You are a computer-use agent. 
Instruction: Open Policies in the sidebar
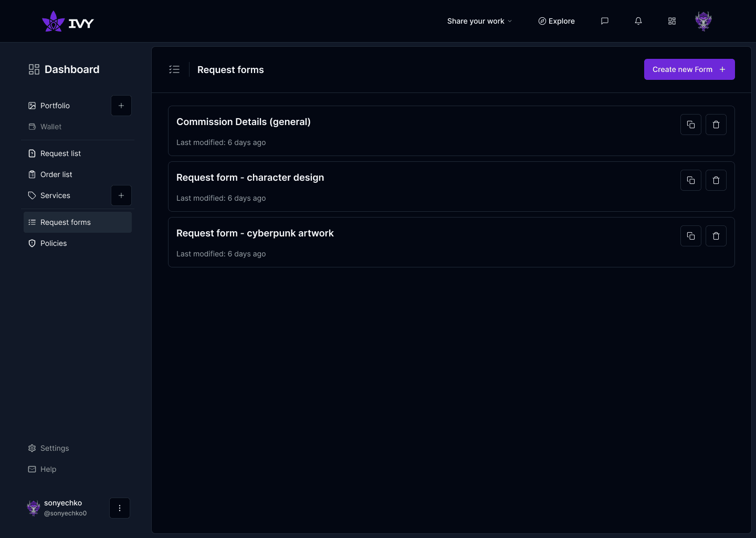(x=78, y=243)
